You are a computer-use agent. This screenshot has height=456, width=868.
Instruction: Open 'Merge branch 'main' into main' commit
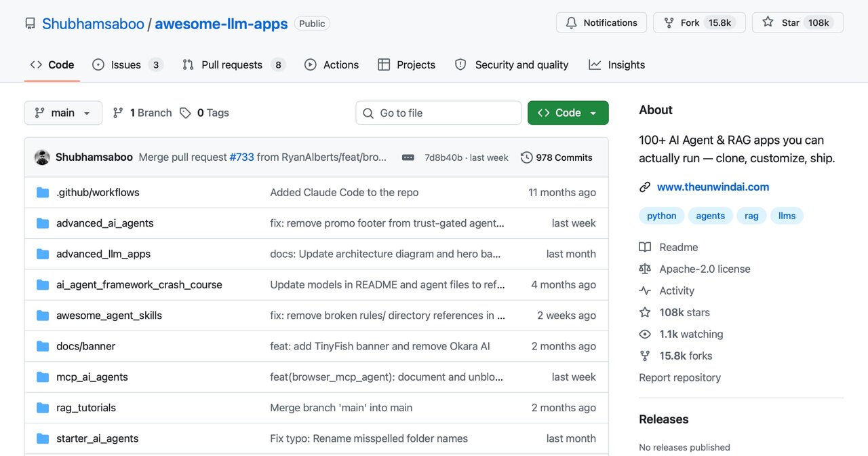point(341,408)
